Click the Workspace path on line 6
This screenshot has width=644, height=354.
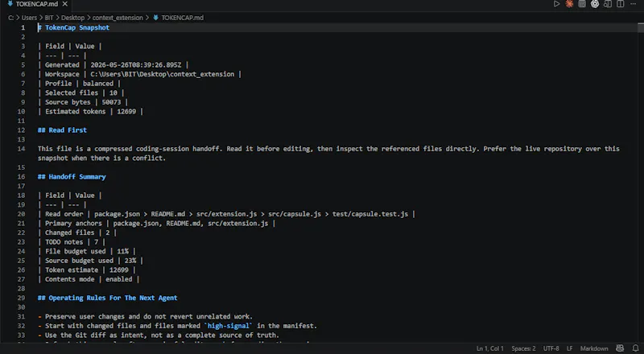click(x=163, y=74)
